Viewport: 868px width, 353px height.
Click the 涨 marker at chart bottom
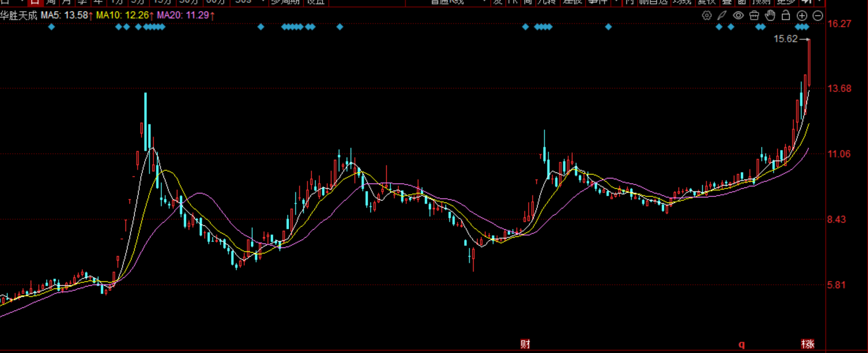tap(808, 345)
